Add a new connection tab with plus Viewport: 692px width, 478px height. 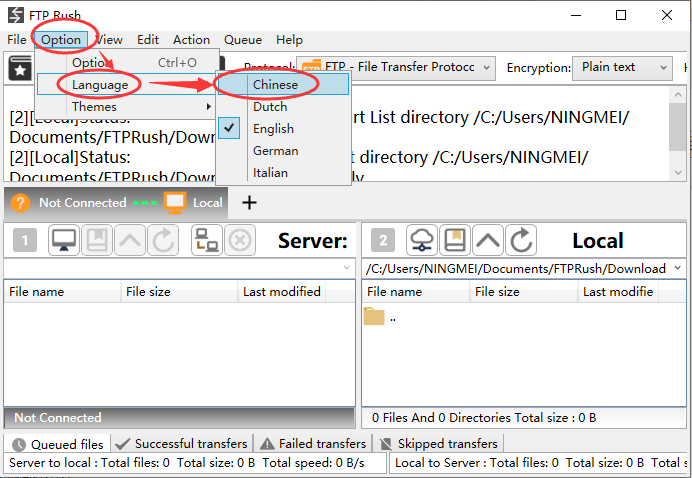249,203
